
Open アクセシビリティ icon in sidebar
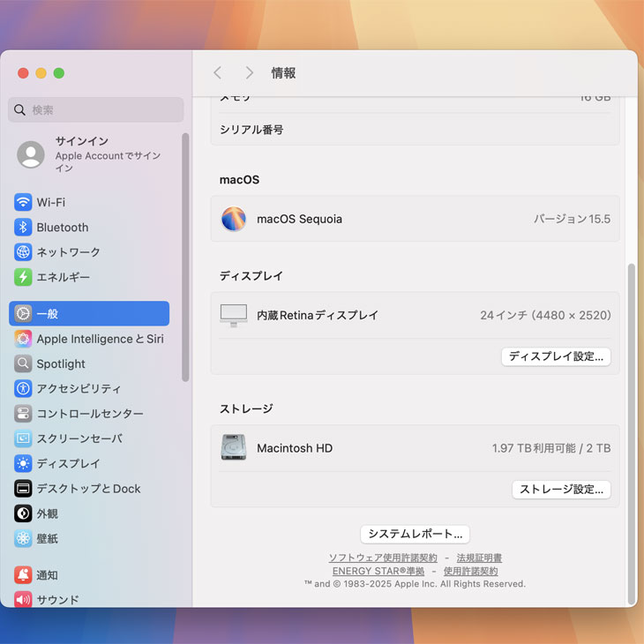pos(23,388)
